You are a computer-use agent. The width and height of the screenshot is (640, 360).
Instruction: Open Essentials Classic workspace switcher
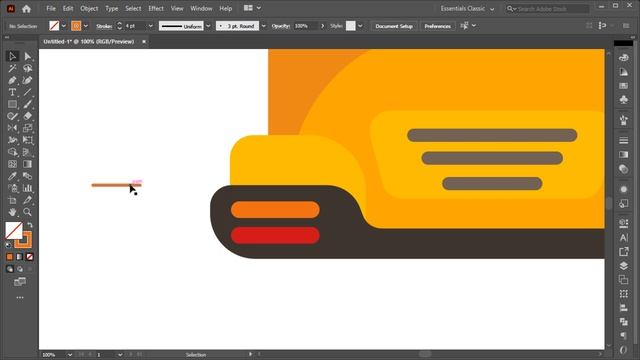pos(467,9)
